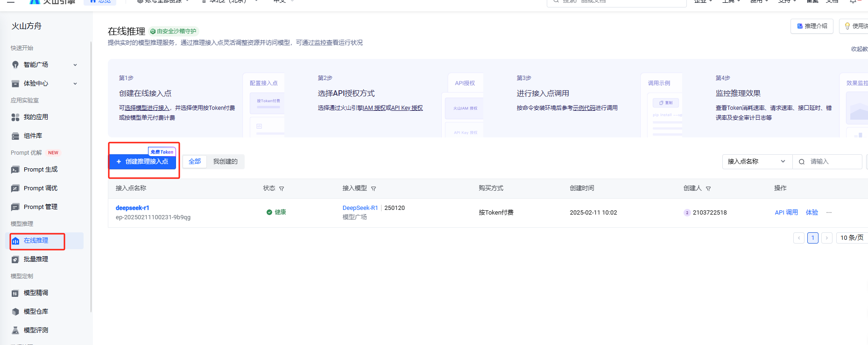Click the NEW tag beside Prompt 优解

click(53, 153)
